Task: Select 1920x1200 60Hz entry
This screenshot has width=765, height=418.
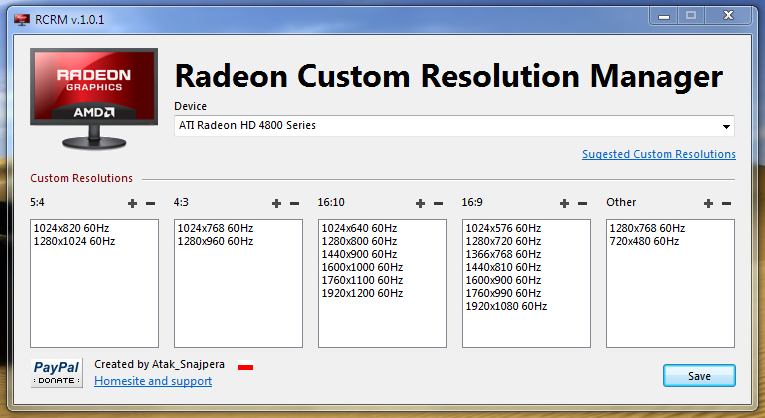Action: tap(362, 293)
